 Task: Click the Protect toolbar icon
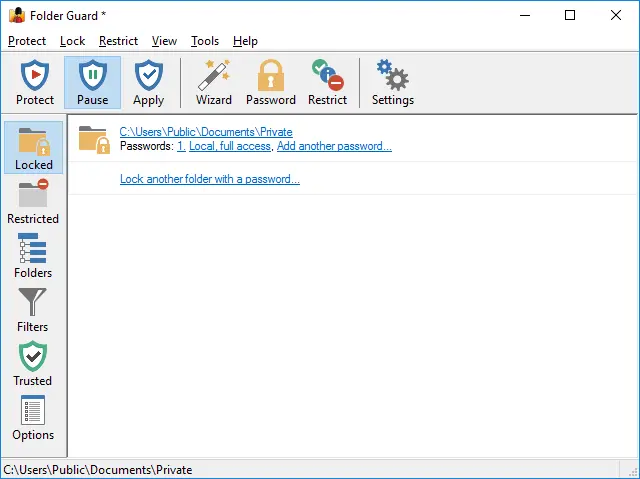click(35, 82)
